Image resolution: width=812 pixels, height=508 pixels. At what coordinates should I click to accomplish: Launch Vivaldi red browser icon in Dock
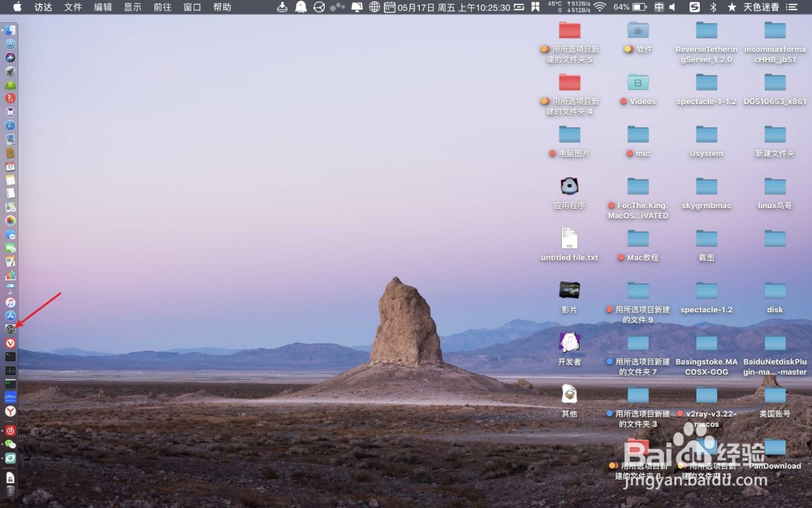click(x=11, y=343)
